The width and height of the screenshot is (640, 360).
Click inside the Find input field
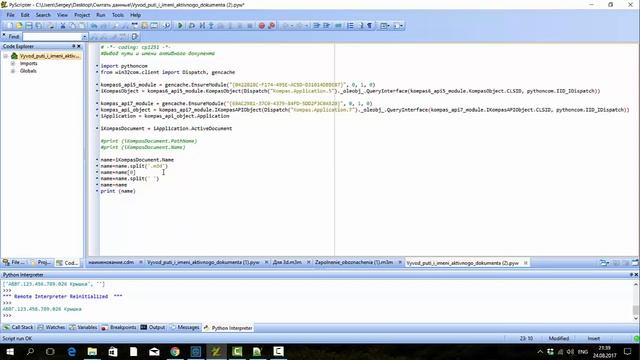point(52,37)
